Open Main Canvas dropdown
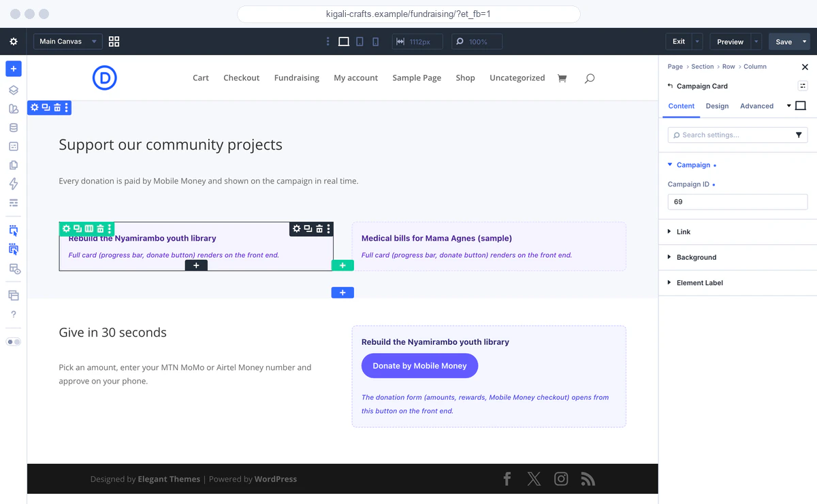The image size is (817, 504). tap(68, 41)
